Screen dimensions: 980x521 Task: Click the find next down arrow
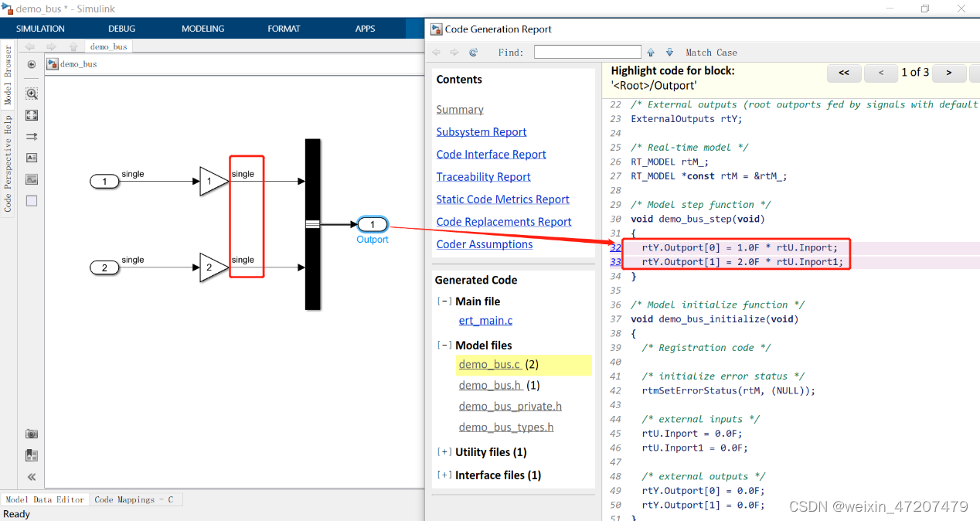pos(669,53)
